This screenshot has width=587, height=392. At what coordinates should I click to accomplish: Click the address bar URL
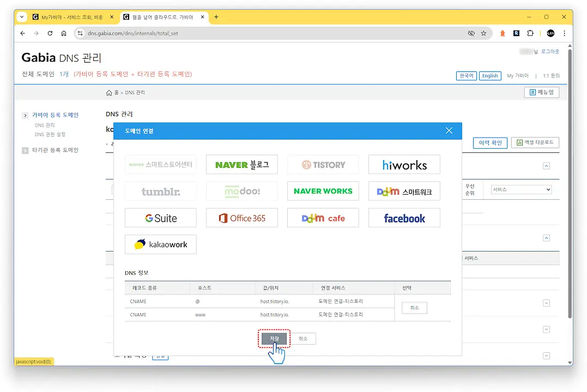tap(132, 33)
